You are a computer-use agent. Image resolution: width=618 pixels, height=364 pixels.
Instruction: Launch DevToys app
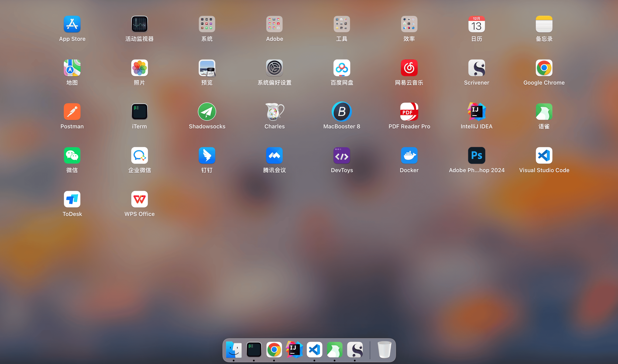[341, 156]
